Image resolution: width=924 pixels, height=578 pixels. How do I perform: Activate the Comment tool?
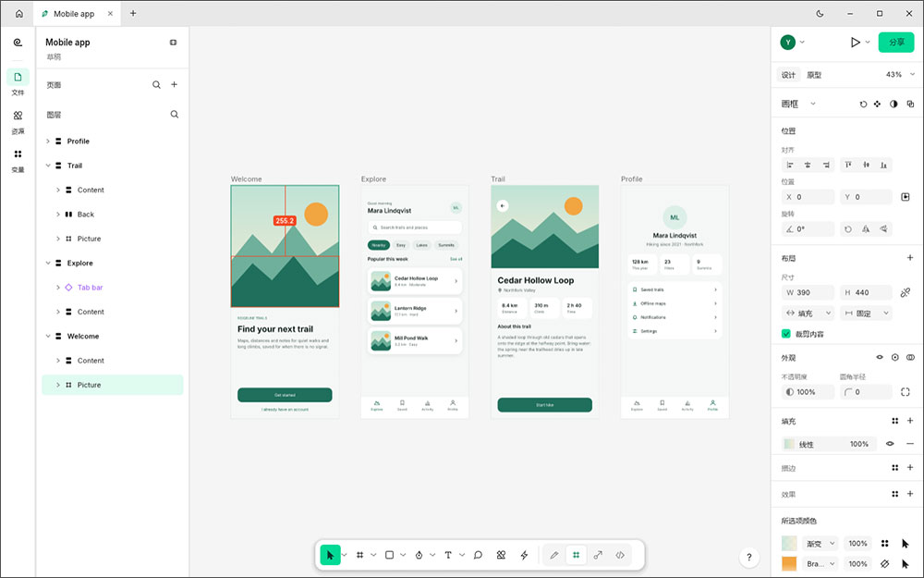click(478, 555)
